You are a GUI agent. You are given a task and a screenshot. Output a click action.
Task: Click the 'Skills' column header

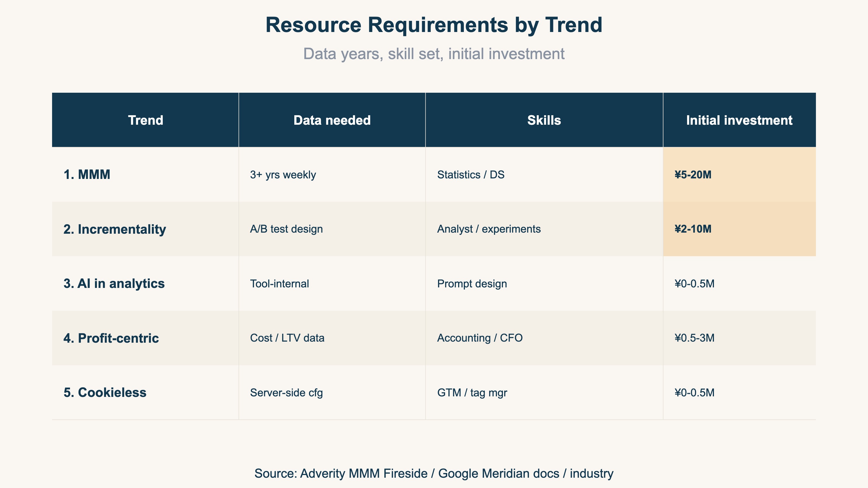click(x=544, y=120)
